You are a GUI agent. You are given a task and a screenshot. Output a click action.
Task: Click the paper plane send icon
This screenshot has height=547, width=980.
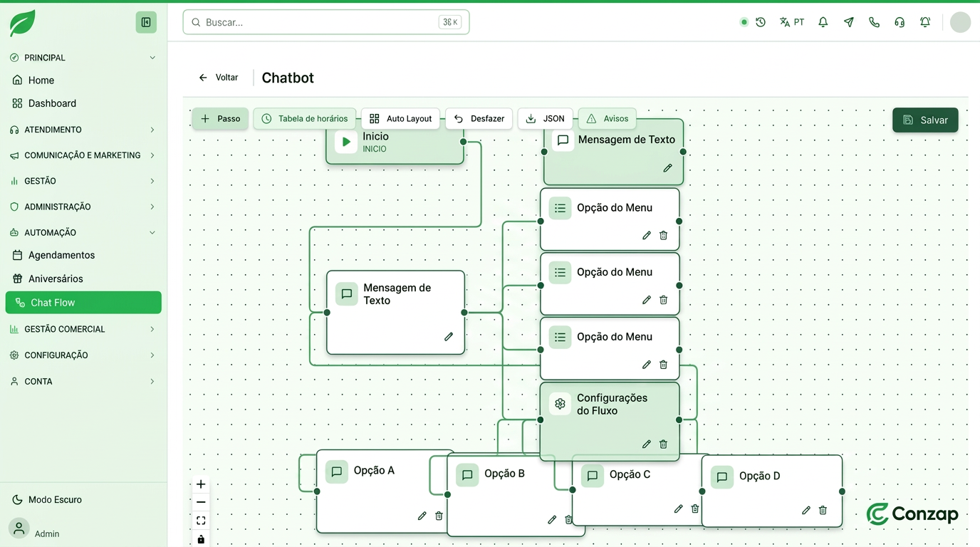849,22
